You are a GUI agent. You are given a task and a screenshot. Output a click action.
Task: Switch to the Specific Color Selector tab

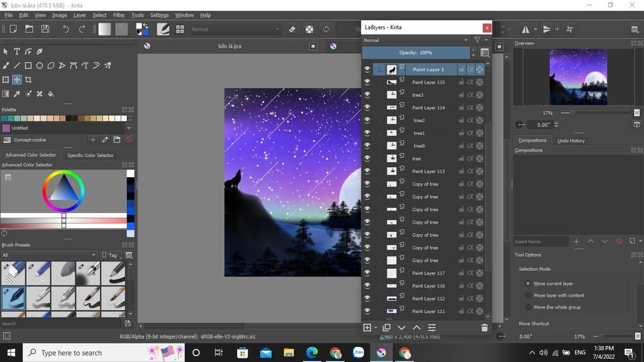tap(91, 155)
